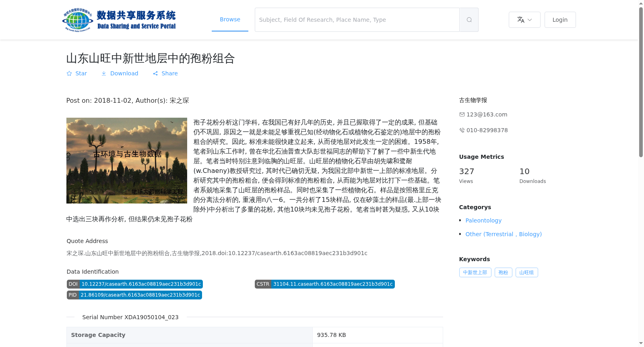This screenshot has height=347, width=644.
Task: Click the DOI identifier badge
Action: click(134, 284)
